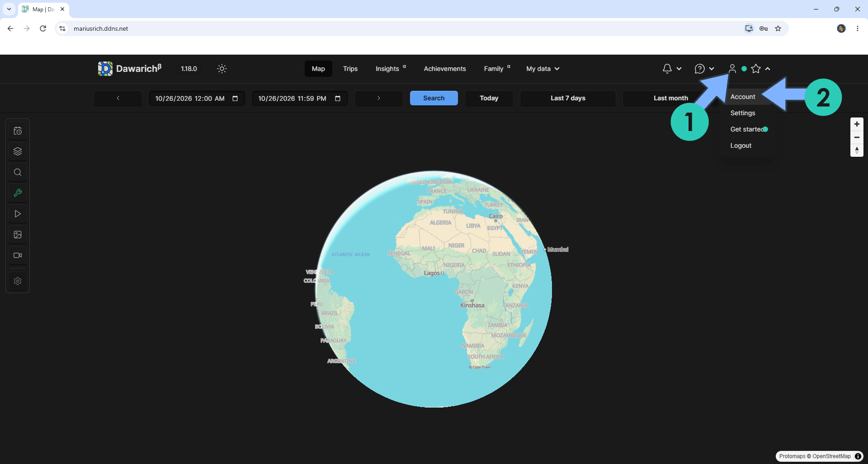Image resolution: width=868 pixels, height=464 pixels.
Task: Open the Achievements page
Action: [x=445, y=69]
